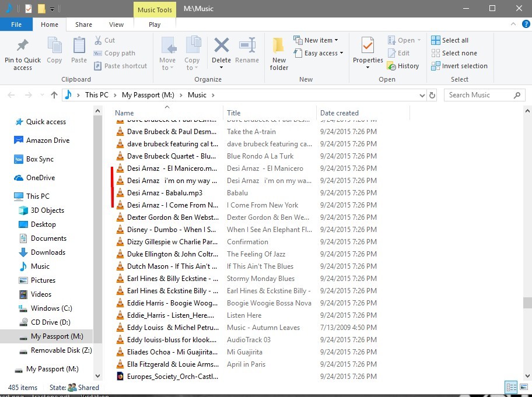Open the Move to menu
This screenshot has height=397, width=532.
(x=167, y=54)
